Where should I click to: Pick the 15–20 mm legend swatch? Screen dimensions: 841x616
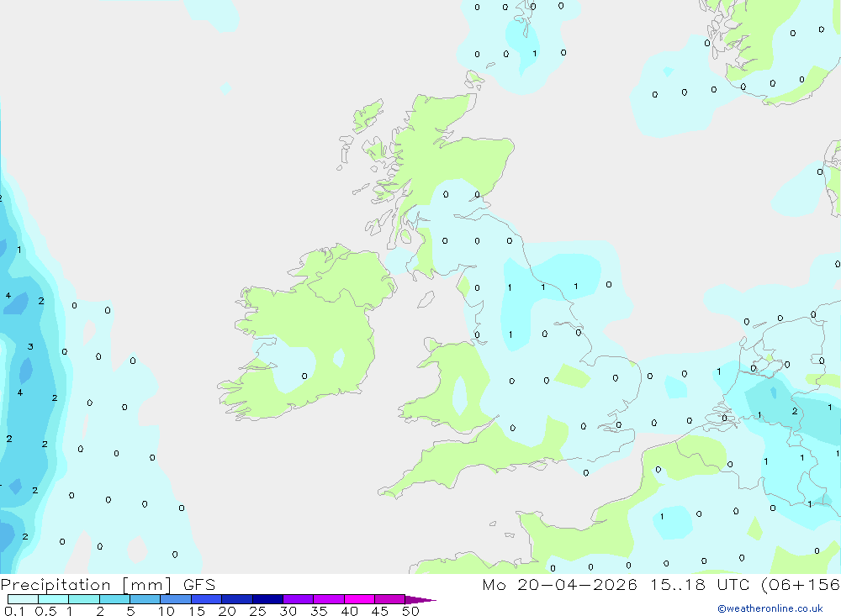point(206,599)
